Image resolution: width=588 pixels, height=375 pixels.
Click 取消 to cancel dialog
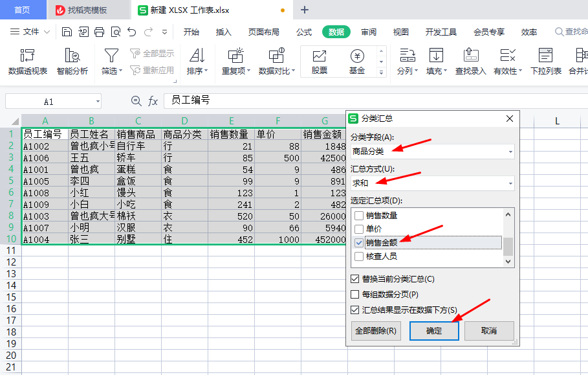pyautogui.click(x=489, y=331)
